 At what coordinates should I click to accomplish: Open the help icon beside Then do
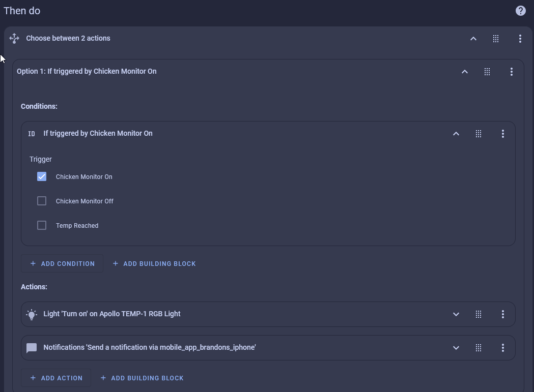(520, 11)
